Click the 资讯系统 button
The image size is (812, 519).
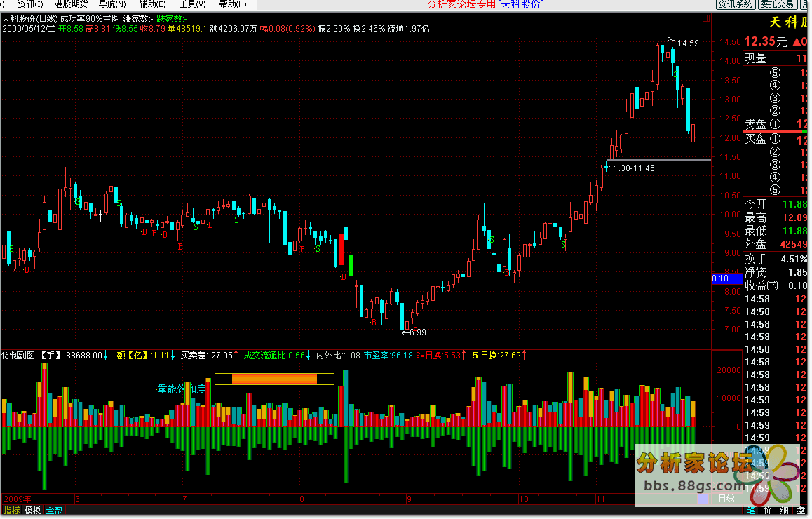coord(736,4)
